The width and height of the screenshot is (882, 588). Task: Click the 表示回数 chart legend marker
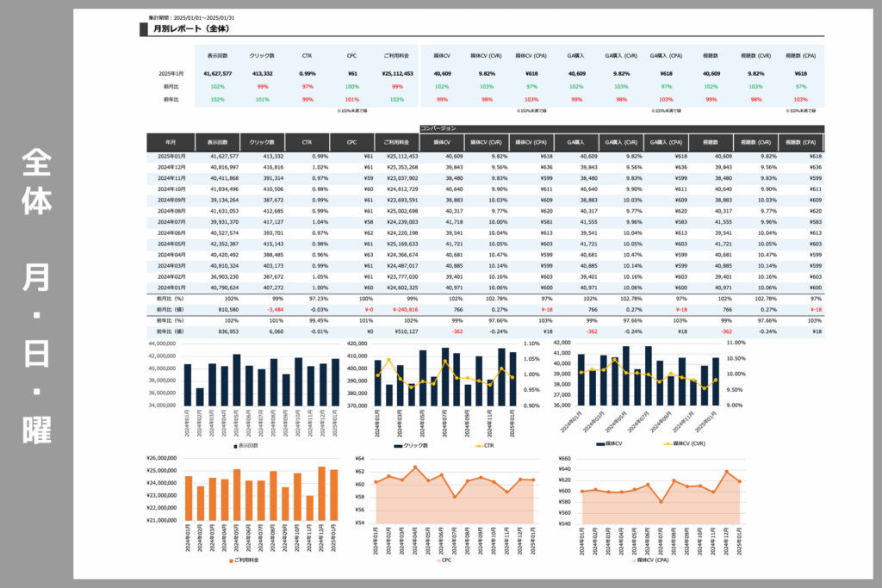[x=236, y=446]
